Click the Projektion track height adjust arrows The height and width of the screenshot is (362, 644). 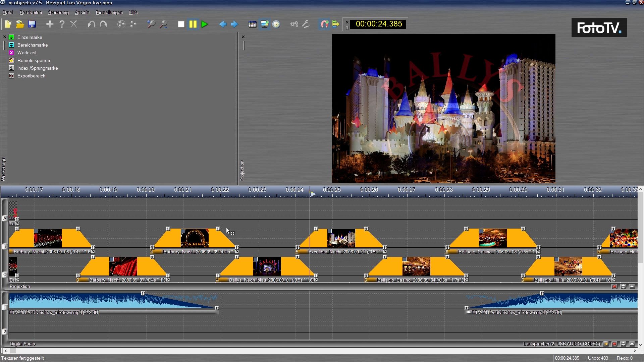(x=623, y=287)
